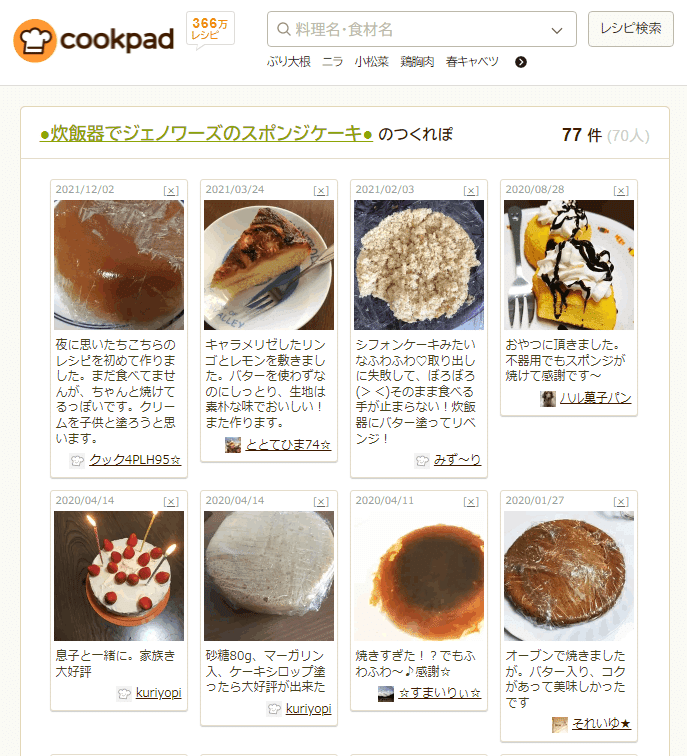Dismiss the 2021/12/02 tsukurepo with [x]
The width and height of the screenshot is (687, 756).
[x=171, y=190]
